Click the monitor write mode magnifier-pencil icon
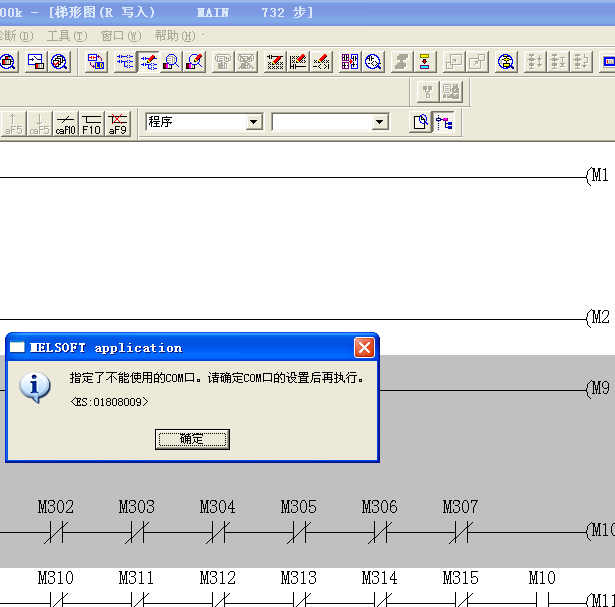 click(x=195, y=62)
